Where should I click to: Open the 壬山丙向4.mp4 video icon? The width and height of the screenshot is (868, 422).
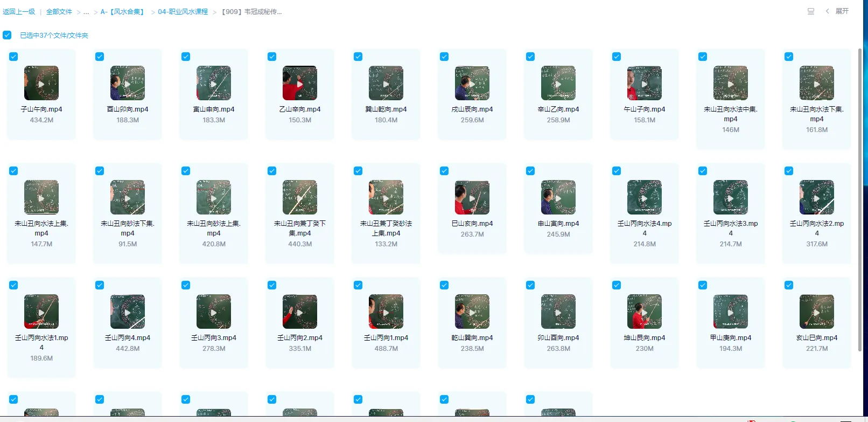pyautogui.click(x=128, y=312)
